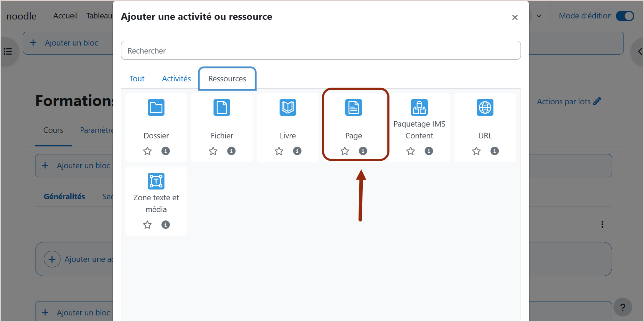Toggle the Mode d'édition switch
The height and width of the screenshot is (322, 644).
click(625, 16)
